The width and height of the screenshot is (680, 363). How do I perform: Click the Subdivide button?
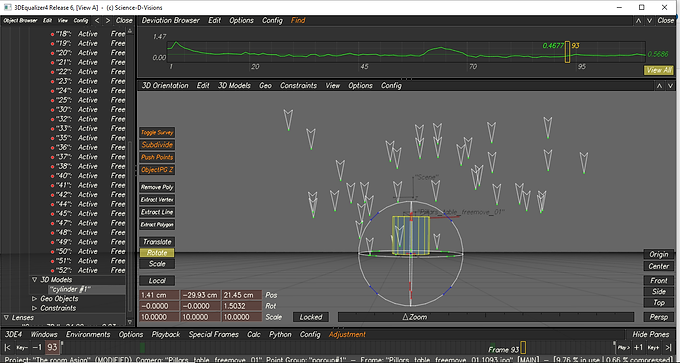point(157,145)
